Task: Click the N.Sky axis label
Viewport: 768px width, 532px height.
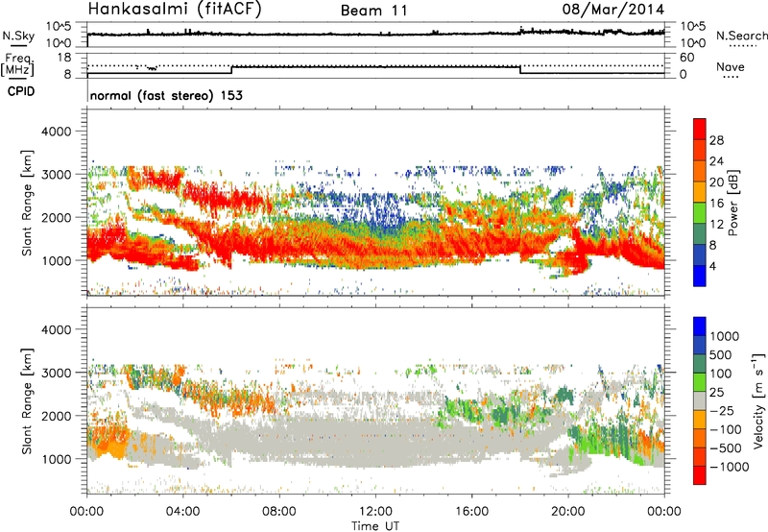Action: [x=18, y=36]
